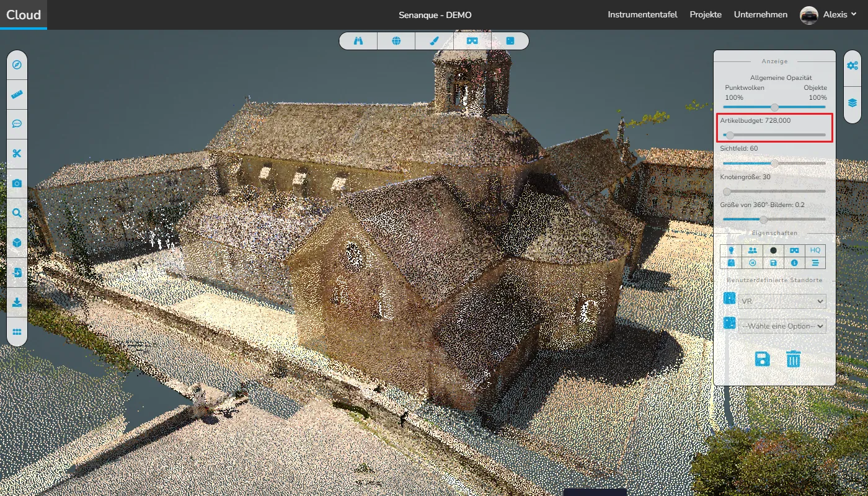The image size is (868, 496).
Task: Select the ruler measurement tool
Action: 17,95
